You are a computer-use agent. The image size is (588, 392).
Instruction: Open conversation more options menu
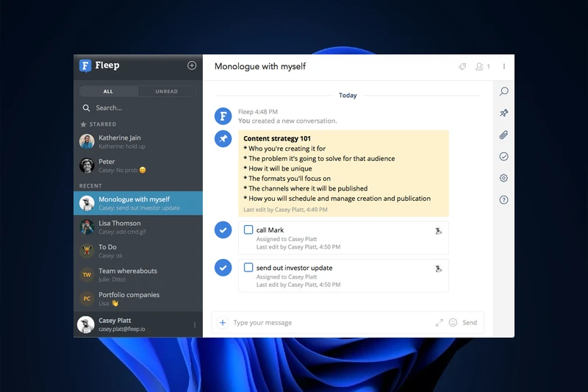coord(504,66)
